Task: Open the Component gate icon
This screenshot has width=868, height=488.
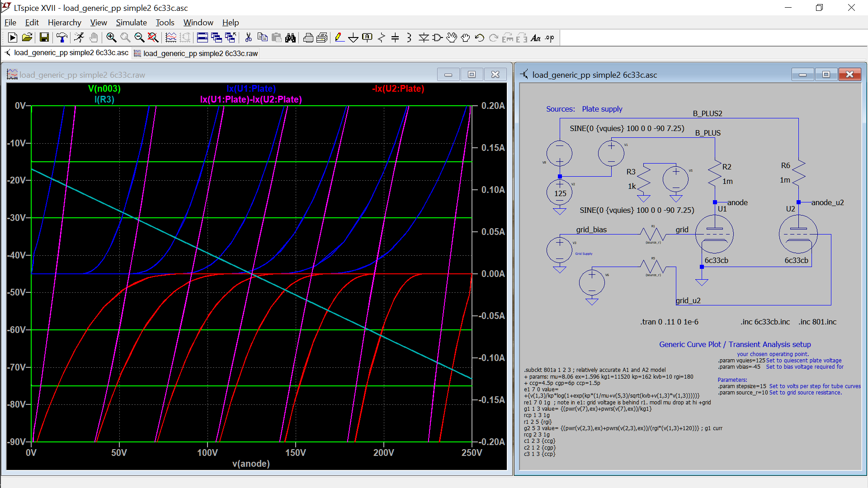Action: click(438, 38)
